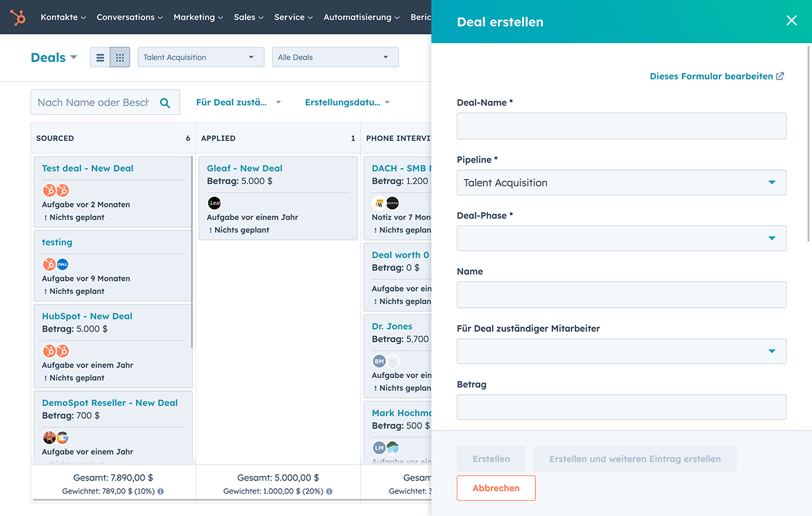Image resolution: width=812 pixels, height=516 pixels.
Task: Open Talent Acquisition pipeline selector in toolbar
Action: point(200,57)
